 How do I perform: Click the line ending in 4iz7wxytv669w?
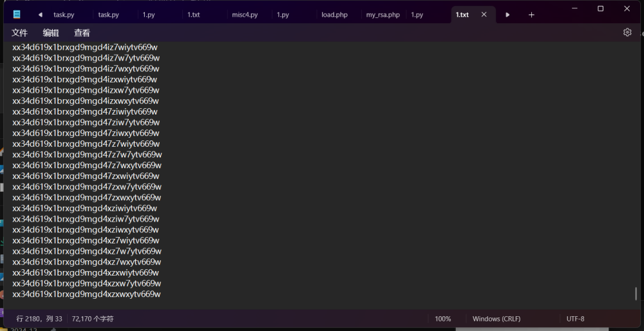tap(86, 68)
